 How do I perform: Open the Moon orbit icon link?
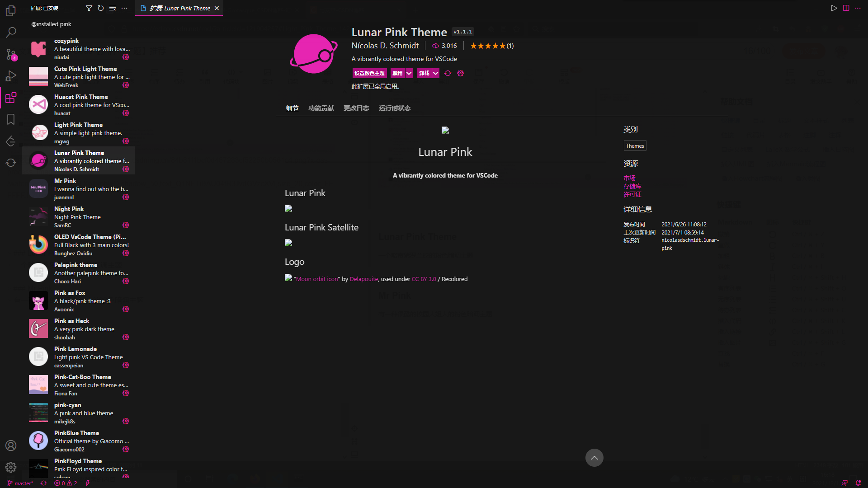pyautogui.click(x=317, y=279)
